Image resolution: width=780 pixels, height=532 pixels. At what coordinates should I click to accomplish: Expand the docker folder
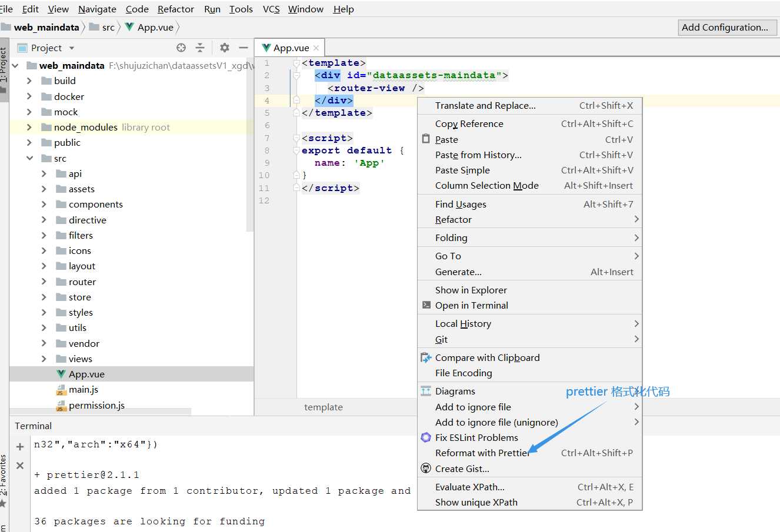(29, 96)
